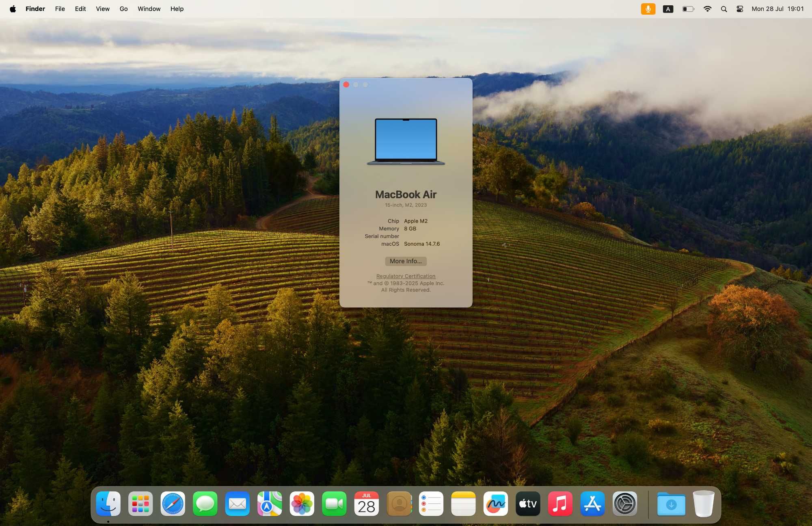Image resolution: width=812 pixels, height=526 pixels.
Task: Click the MacBook Air title
Action: point(406,195)
